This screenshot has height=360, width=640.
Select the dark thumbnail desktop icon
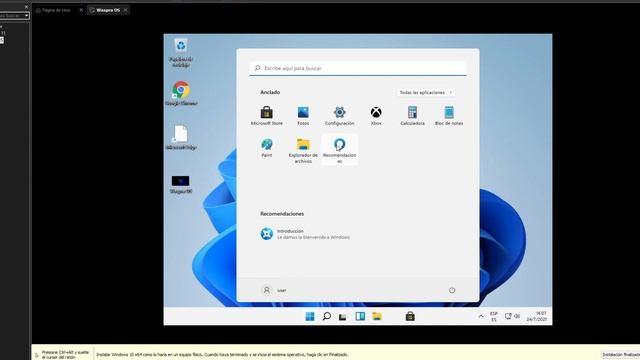click(x=180, y=184)
